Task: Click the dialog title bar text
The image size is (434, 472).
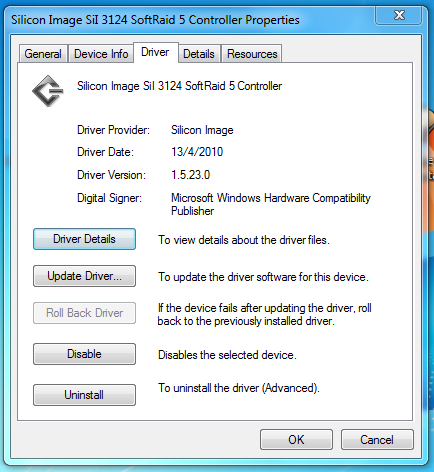Action: coord(155,20)
